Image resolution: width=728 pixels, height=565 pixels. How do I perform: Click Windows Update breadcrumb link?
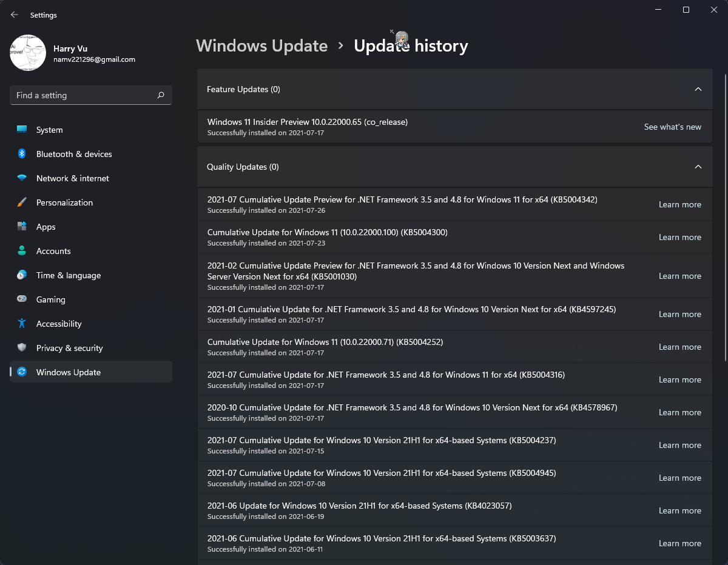pos(262,46)
